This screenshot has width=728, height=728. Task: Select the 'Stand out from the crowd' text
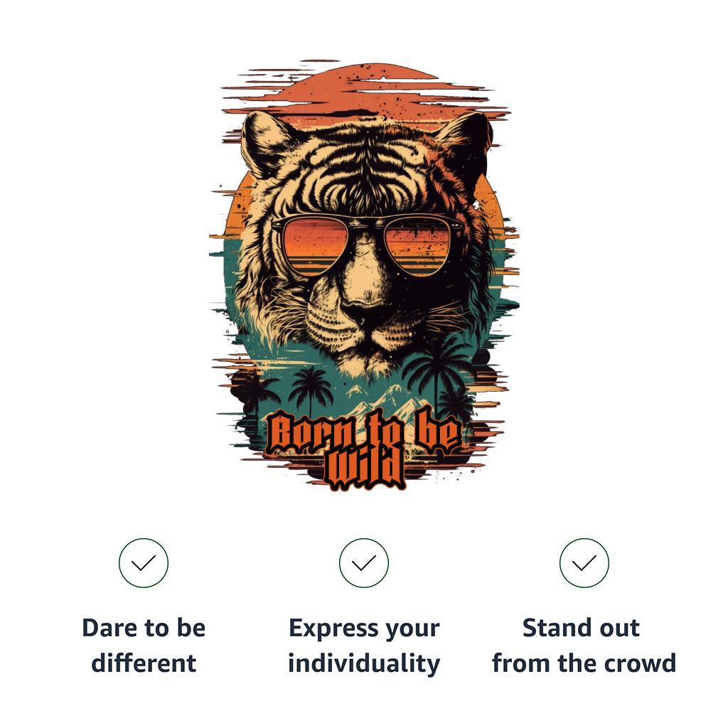click(x=584, y=646)
